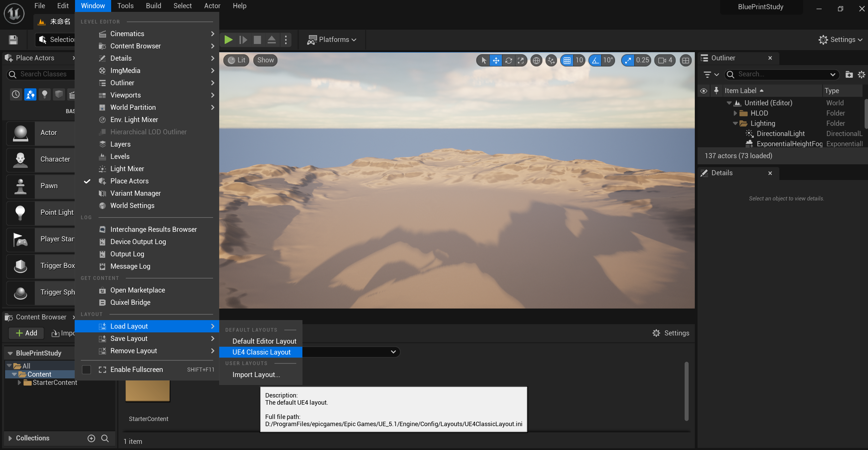Image resolution: width=868 pixels, height=450 pixels.
Task: Open grid snap value 10 dropdown
Action: [579, 60]
